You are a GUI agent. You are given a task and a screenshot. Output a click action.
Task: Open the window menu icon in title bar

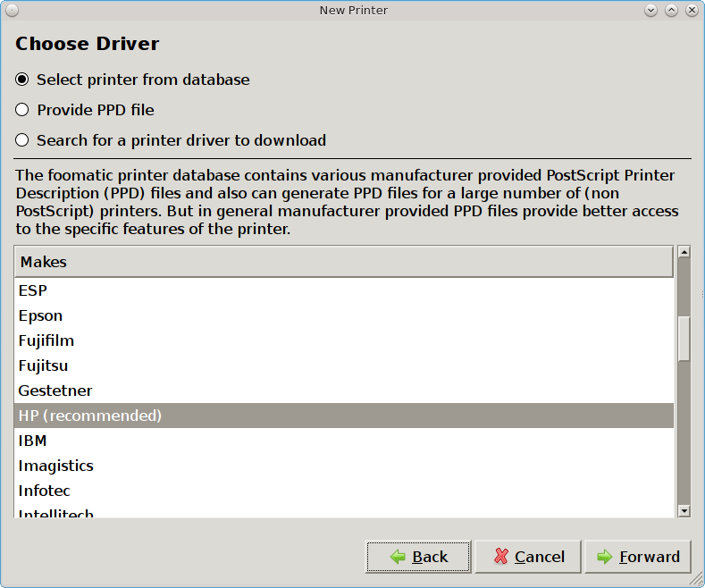coord(13,10)
